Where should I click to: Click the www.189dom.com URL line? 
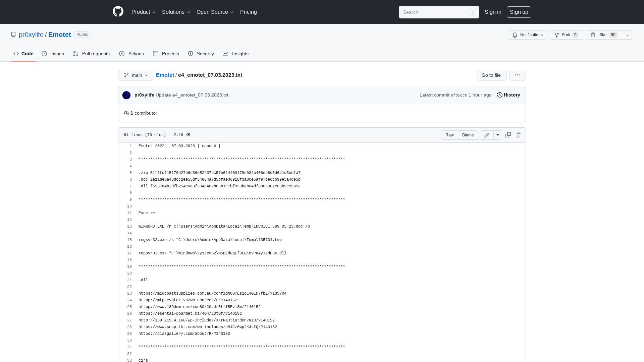[200, 307]
